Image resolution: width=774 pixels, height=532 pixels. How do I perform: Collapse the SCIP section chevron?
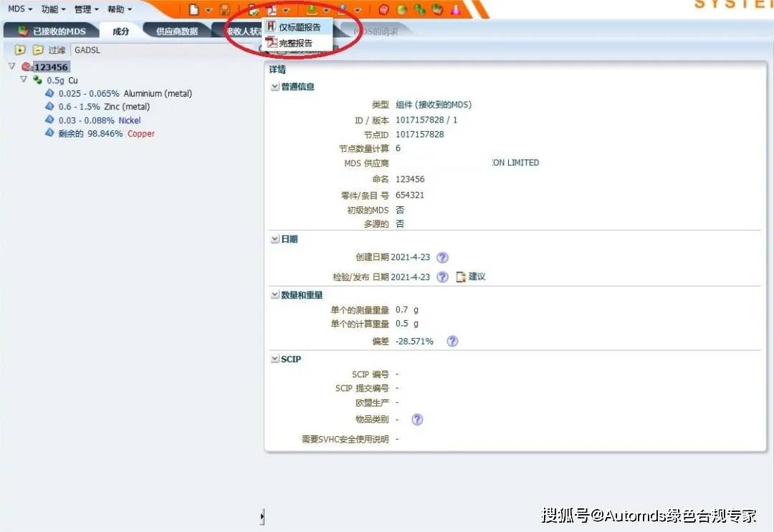click(274, 359)
